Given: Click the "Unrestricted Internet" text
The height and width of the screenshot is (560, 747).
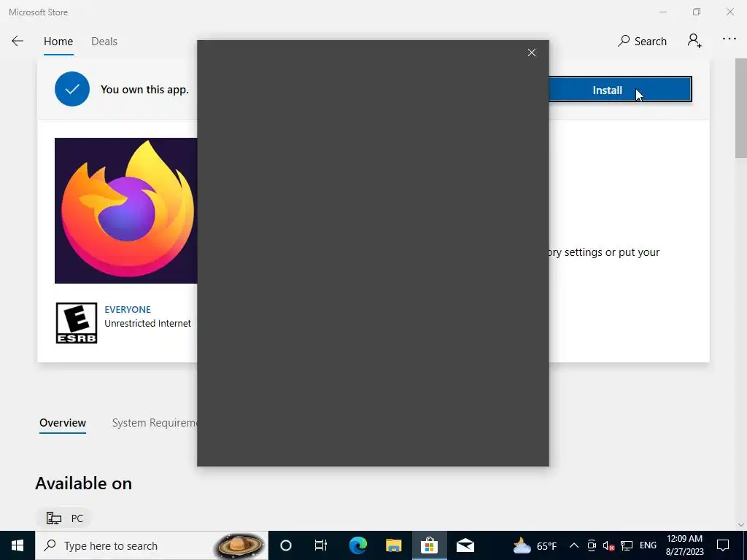Looking at the screenshot, I should click(147, 323).
